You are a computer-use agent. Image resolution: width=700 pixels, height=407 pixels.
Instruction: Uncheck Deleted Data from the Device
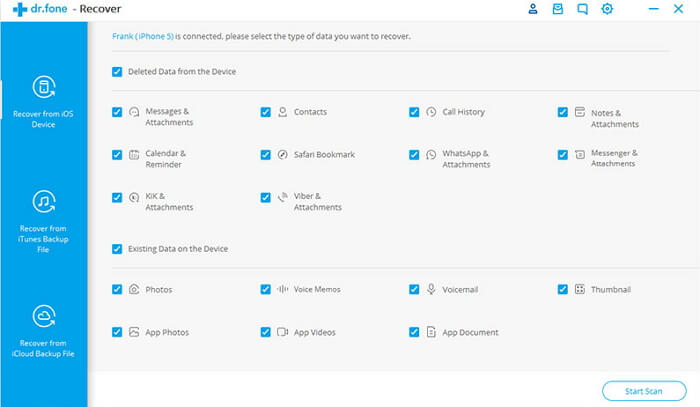[117, 71]
